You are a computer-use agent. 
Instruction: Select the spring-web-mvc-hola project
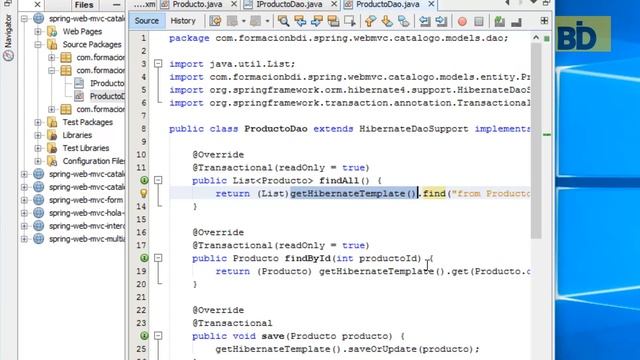pos(87,213)
